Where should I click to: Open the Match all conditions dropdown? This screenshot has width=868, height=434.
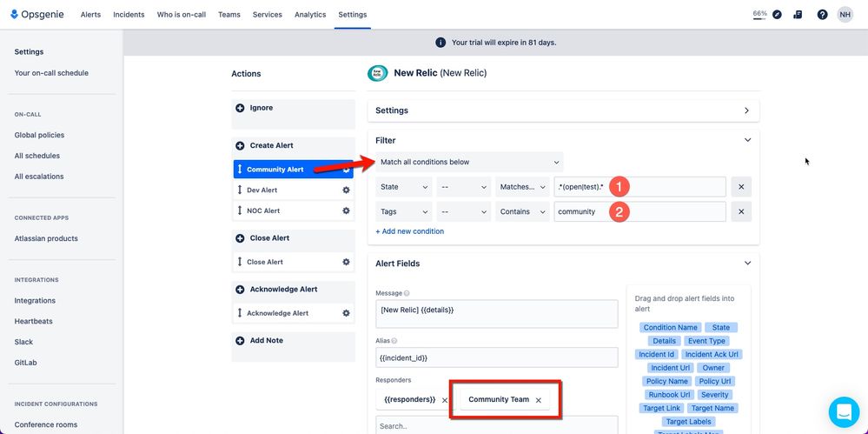tap(469, 162)
